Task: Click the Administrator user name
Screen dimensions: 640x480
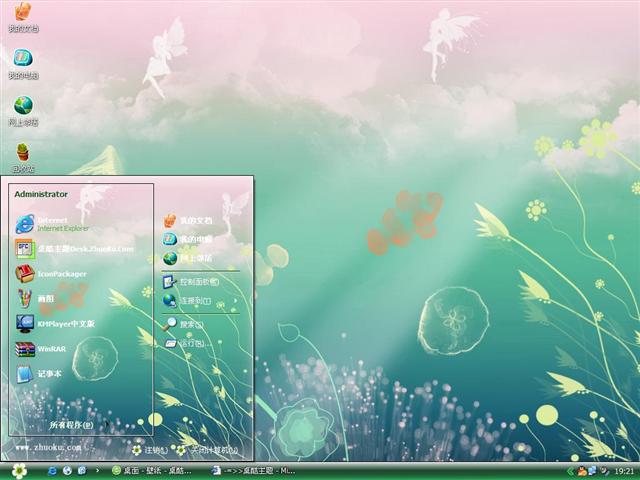Action: coord(41,194)
